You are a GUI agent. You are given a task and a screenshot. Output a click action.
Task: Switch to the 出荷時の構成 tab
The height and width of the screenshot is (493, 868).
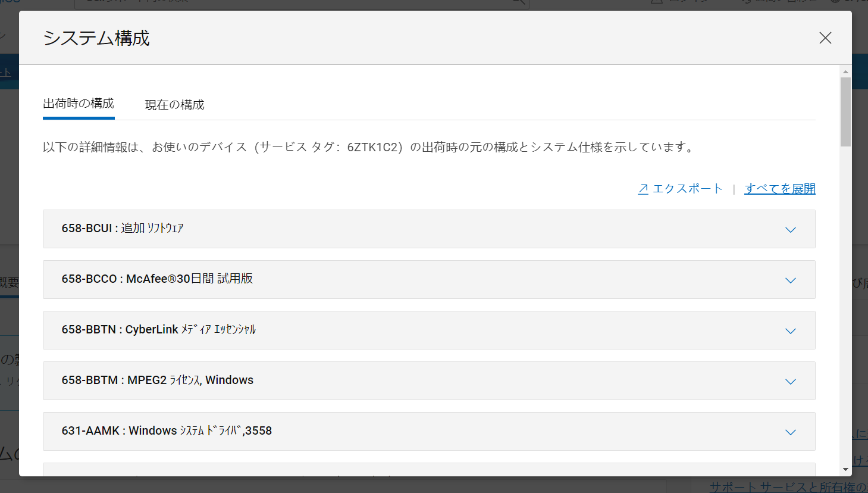pyautogui.click(x=79, y=104)
